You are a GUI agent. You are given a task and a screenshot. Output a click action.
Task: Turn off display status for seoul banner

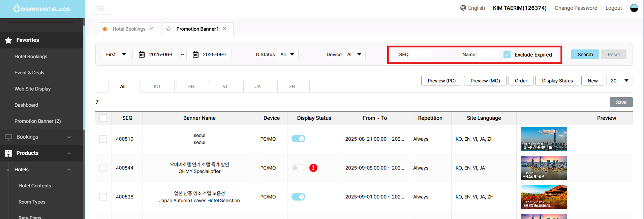[298, 139]
